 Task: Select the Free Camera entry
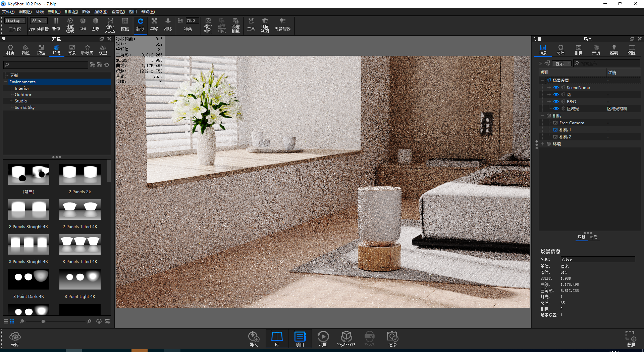pos(572,123)
